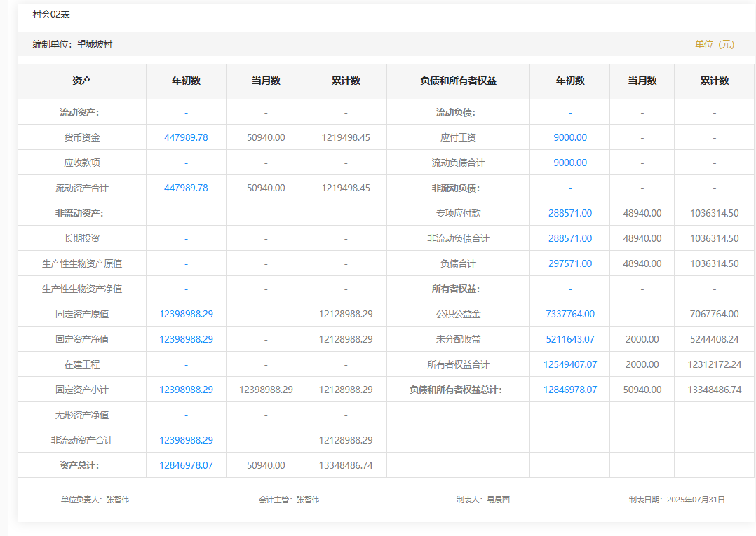756x536 pixels.
Task: Select 货币资金 累计数 cell 1219498.45
Action: point(346,137)
